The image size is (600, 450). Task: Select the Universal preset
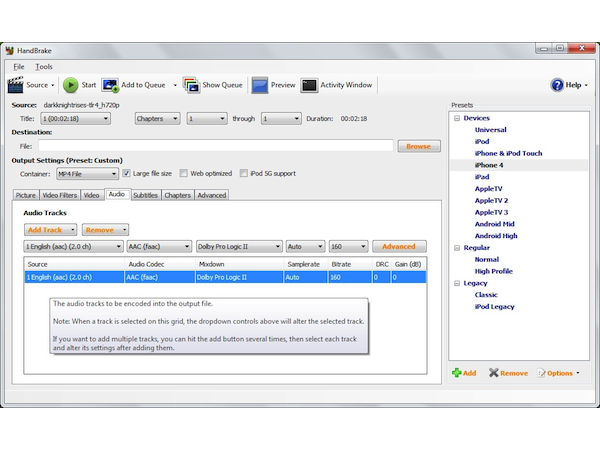491,130
